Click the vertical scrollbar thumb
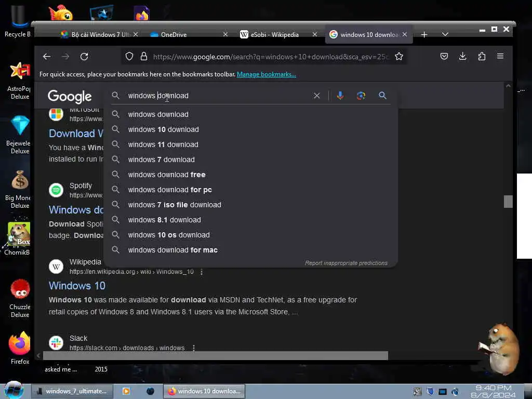This screenshot has height=399, width=532. click(x=508, y=202)
